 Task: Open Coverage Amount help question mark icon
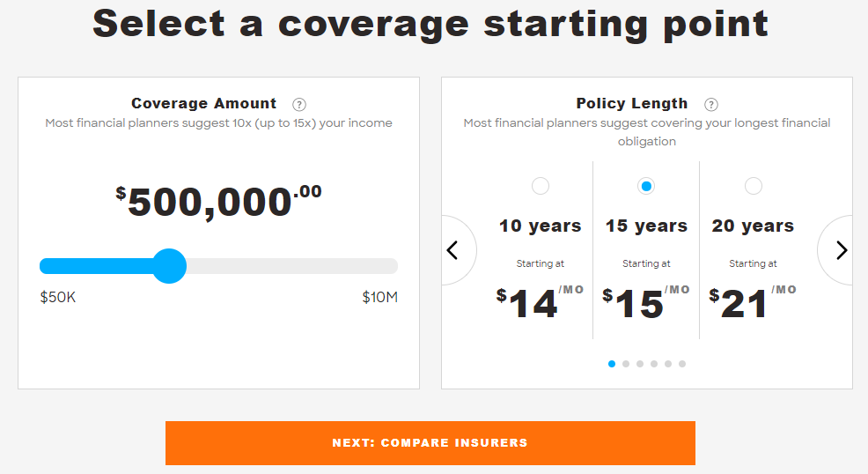click(299, 104)
